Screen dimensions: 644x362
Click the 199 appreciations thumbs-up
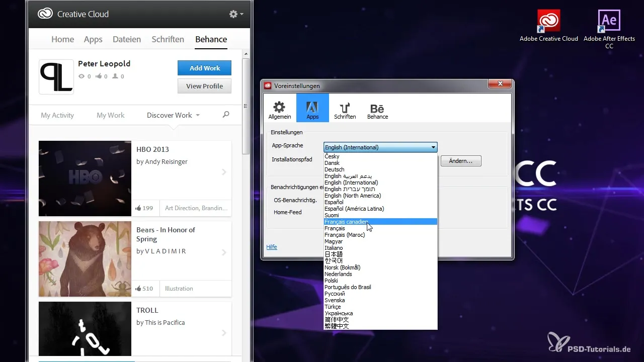(x=138, y=208)
